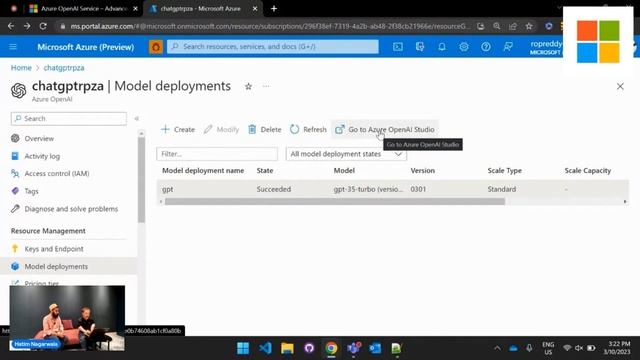
Task: Sort by Scale Capacity column header
Action: [x=588, y=171]
